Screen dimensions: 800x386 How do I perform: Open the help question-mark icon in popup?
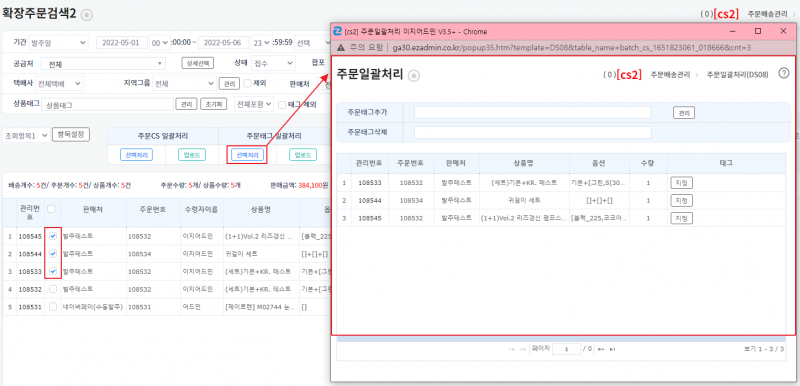point(784,73)
